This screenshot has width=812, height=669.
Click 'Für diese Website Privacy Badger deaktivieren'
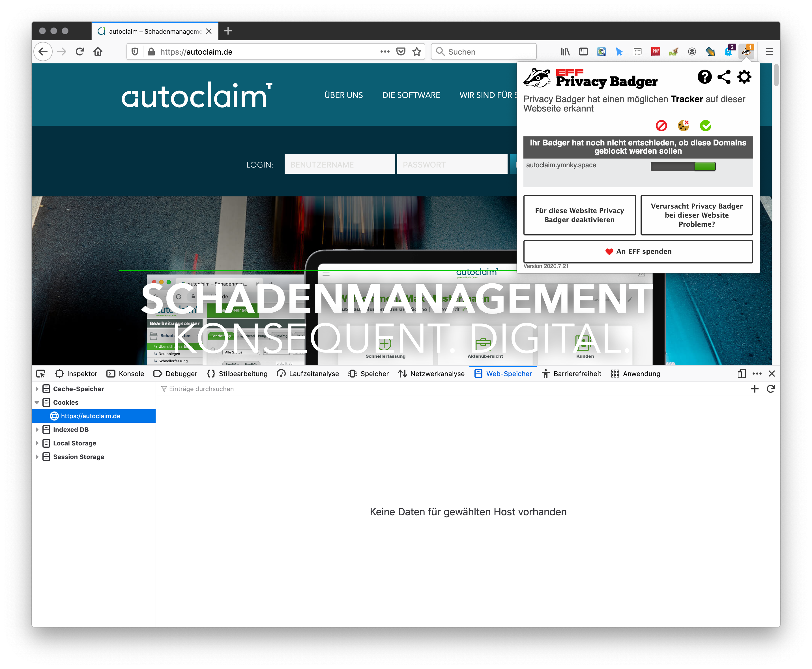click(x=579, y=215)
